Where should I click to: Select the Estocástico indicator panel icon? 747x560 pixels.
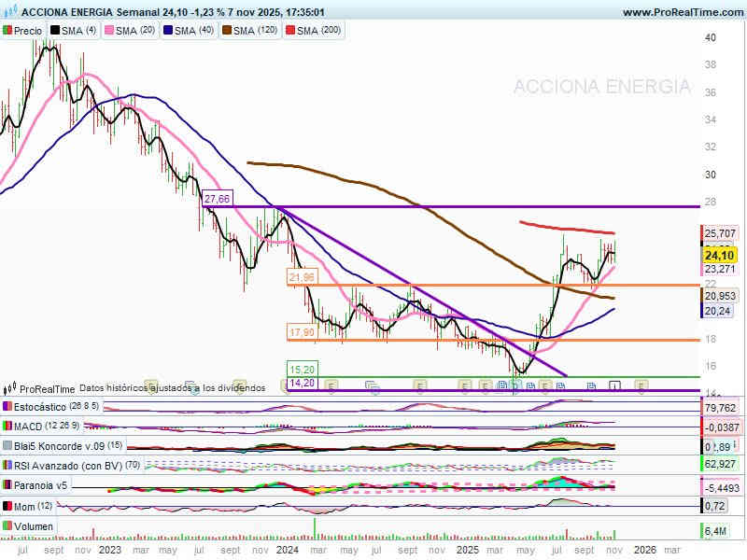pyautogui.click(x=7, y=407)
